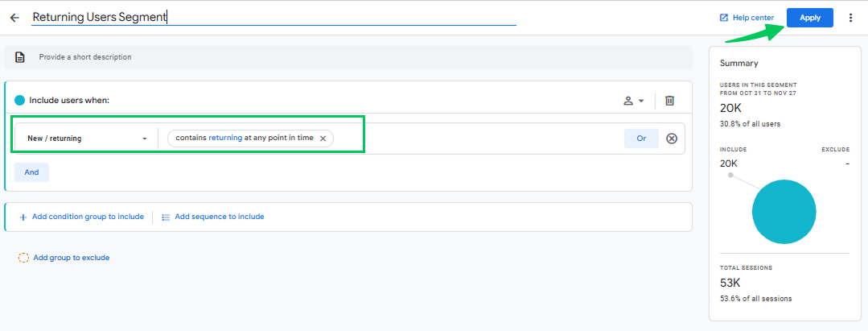Apply the segment
The width and height of the screenshot is (868, 331).
coord(809,18)
